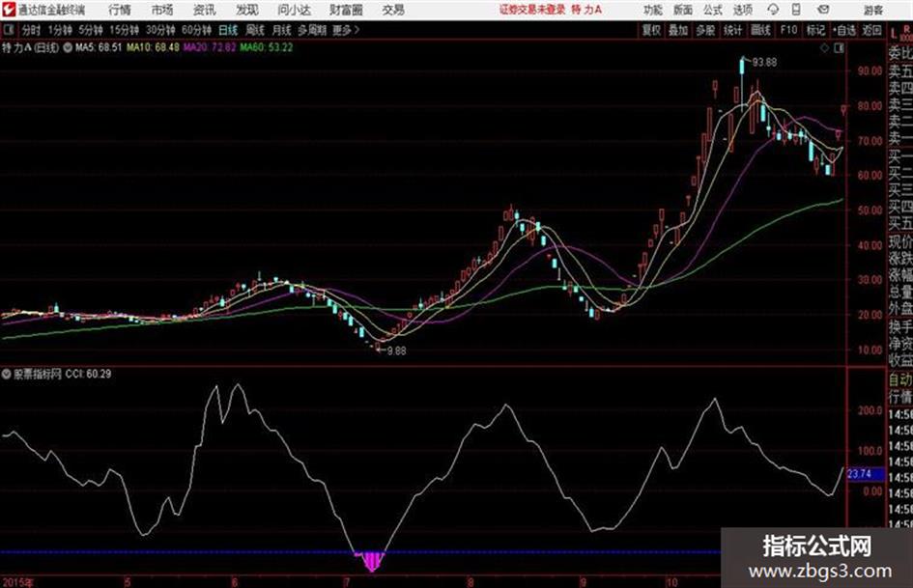Viewport: 913px width, 588px height.
Task: Expand the 更多 periods chevron
Action: click(x=357, y=30)
